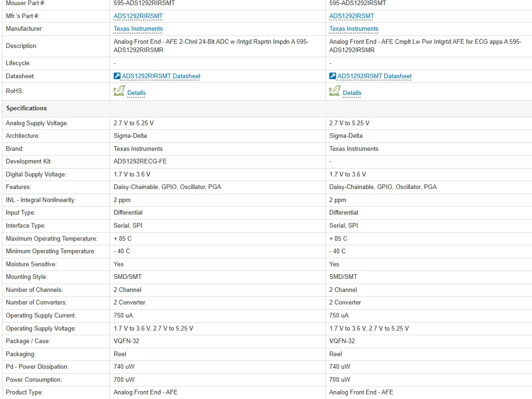Click the Packaging row label
This screenshot has height=399, width=532.
(20, 354)
